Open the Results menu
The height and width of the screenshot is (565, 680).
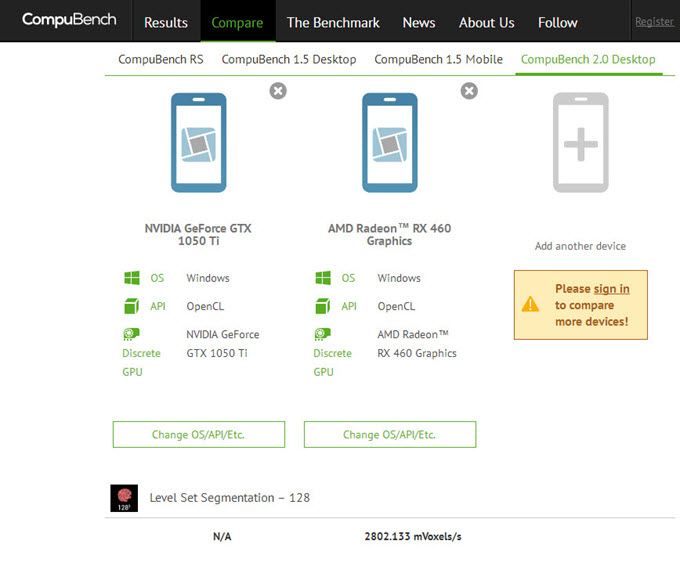coord(166,23)
